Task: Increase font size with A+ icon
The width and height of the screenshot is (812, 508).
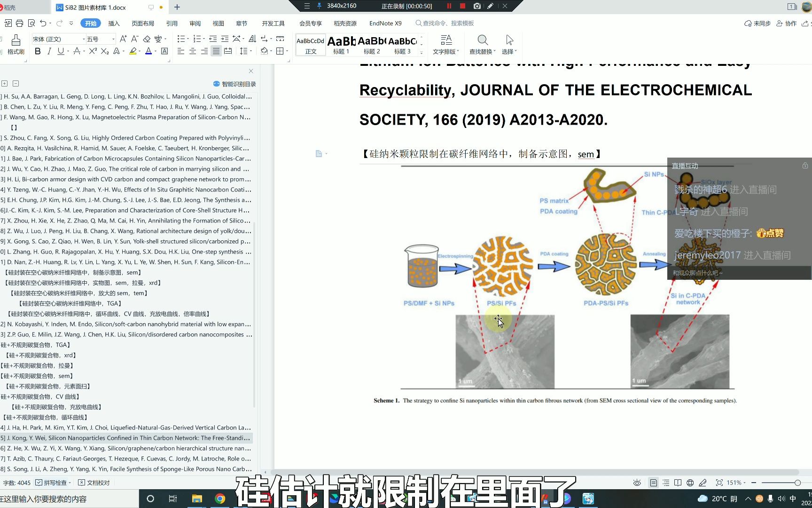Action: pyautogui.click(x=123, y=39)
